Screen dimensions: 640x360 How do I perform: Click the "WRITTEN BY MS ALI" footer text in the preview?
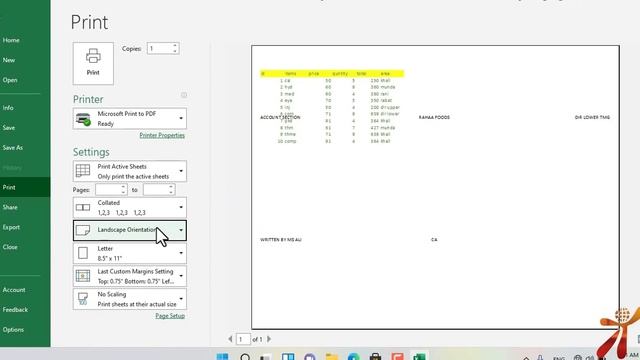click(281, 240)
